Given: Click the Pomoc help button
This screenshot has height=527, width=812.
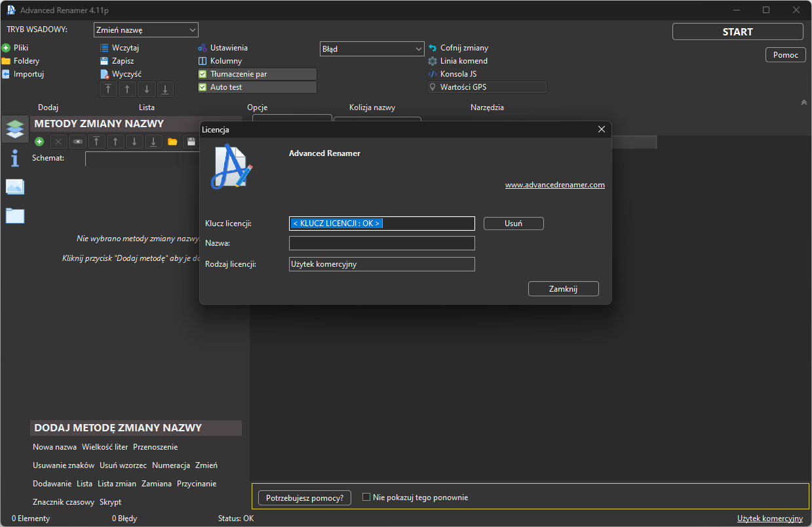Looking at the screenshot, I should pos(786,55).
